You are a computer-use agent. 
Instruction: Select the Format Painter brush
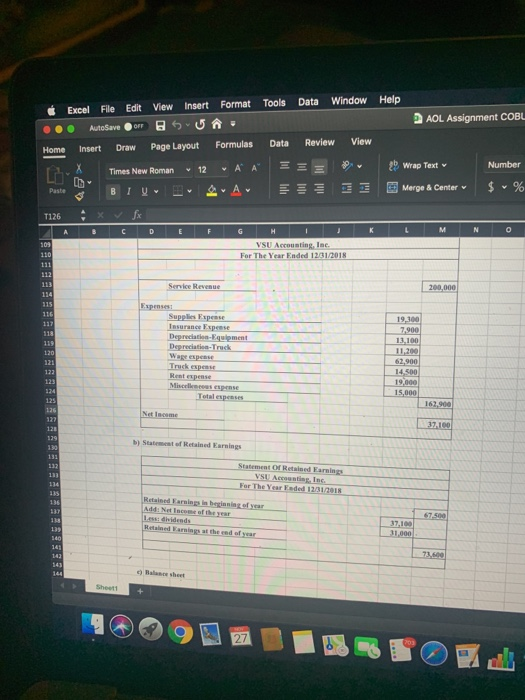tap(79, 196)
